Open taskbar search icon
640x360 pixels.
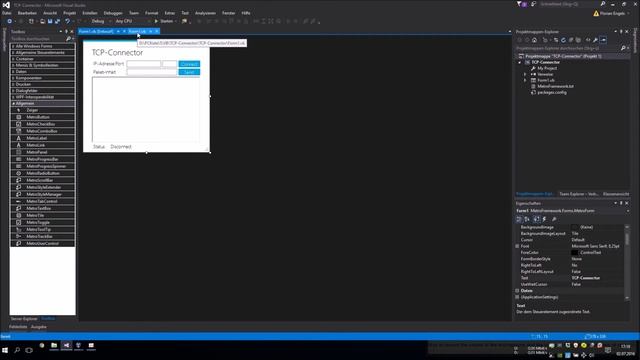(17, 350)
